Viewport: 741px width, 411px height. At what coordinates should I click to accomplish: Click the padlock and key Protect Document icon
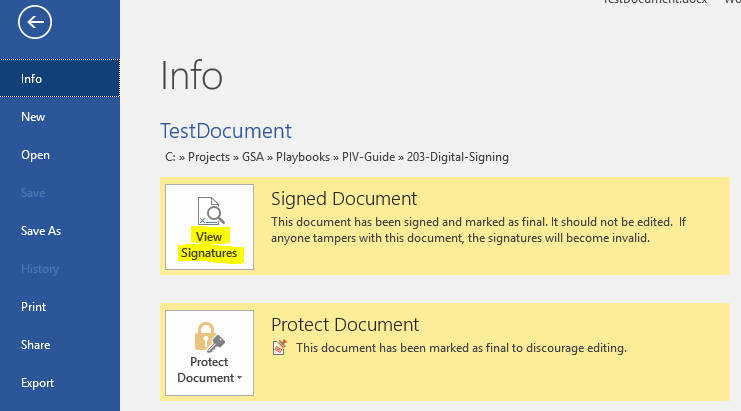pos(209,335)
